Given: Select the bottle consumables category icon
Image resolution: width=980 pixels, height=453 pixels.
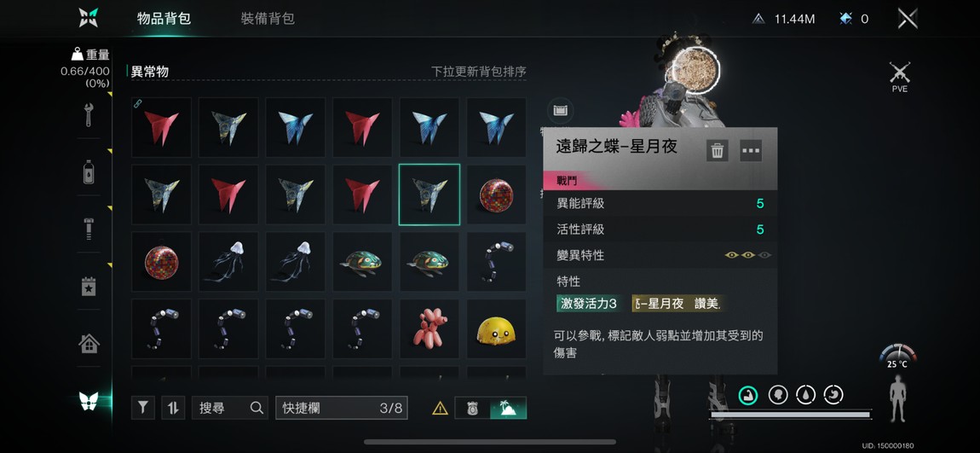Looking at the screenshot, I should tap(89, 172).
